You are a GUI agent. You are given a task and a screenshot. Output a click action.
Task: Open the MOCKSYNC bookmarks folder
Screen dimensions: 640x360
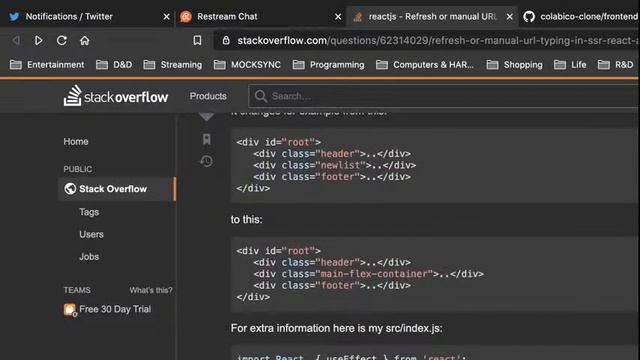pos(247,64)
